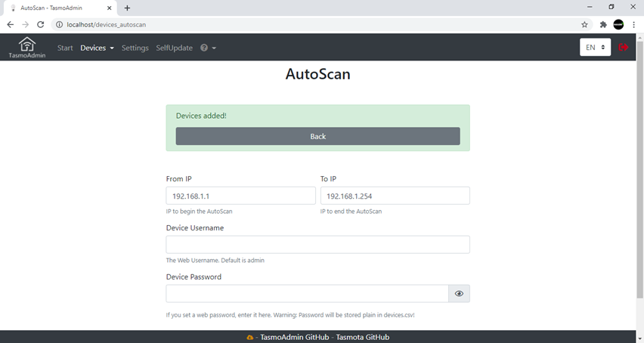Open the browser extensions puzzle icon
The image size is (644, 343).
(x=603, y=25)
